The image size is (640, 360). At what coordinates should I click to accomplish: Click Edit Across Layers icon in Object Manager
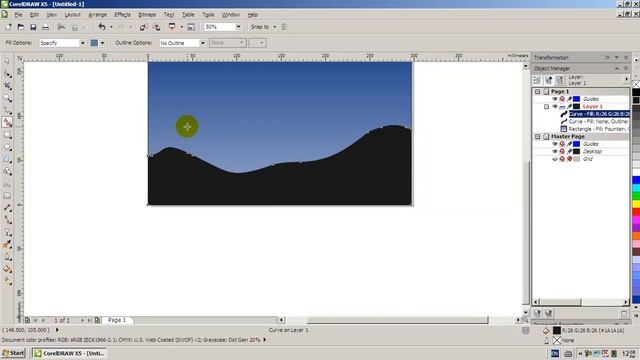548,80
